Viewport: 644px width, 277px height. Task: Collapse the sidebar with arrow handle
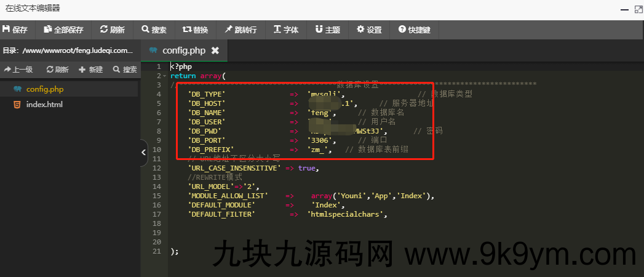[144, 151]
